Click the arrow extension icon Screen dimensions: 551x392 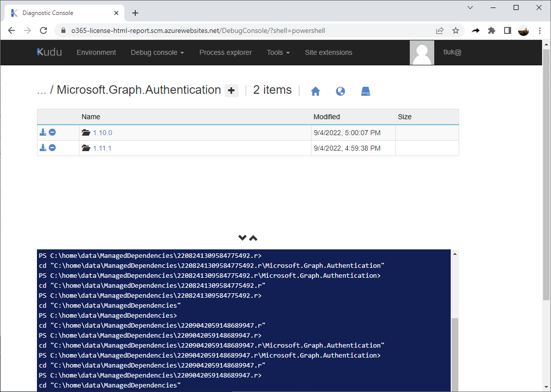pos(476,30)
